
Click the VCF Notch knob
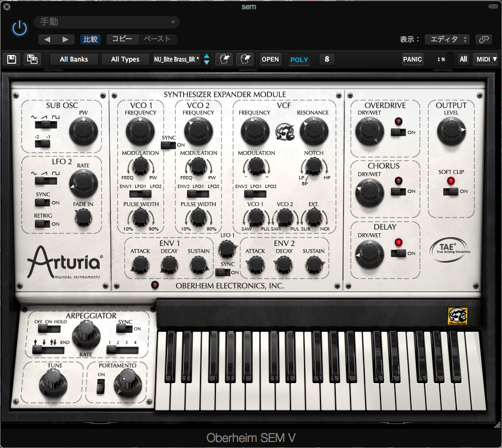[x=314, y=166]
